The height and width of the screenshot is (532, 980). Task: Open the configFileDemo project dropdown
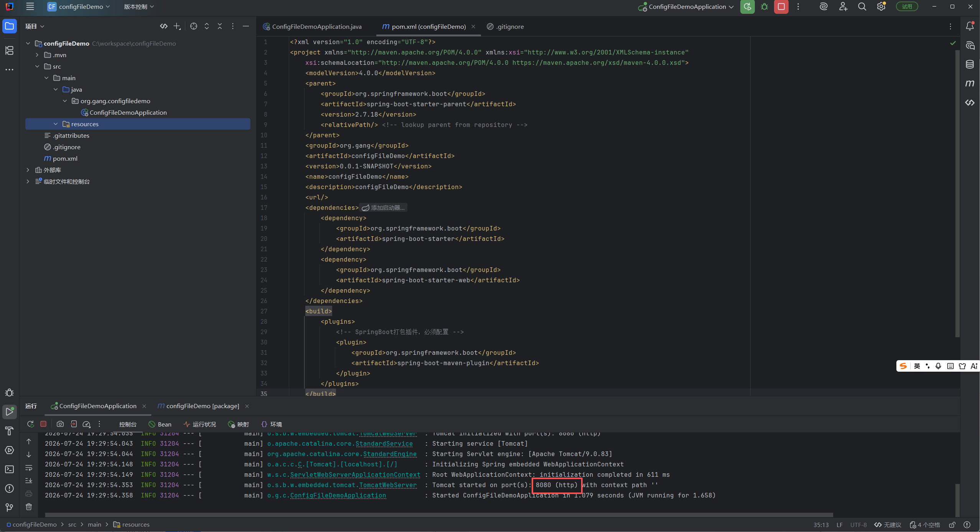tap(79, 7)
